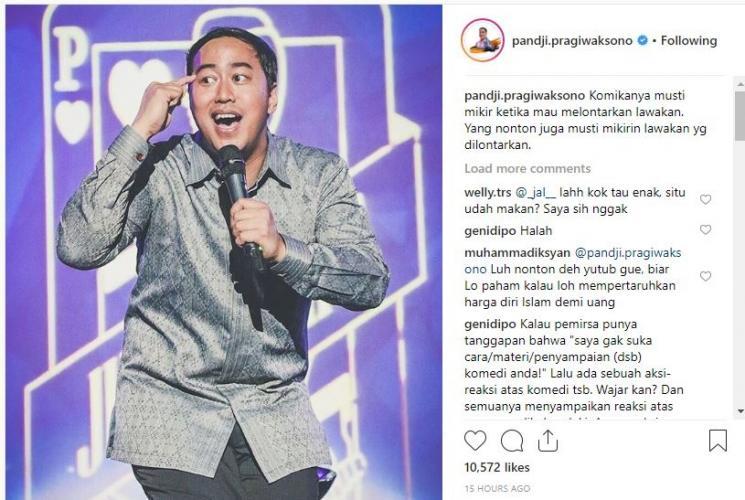Like muhammadiksyan's comment

[706, 276]
